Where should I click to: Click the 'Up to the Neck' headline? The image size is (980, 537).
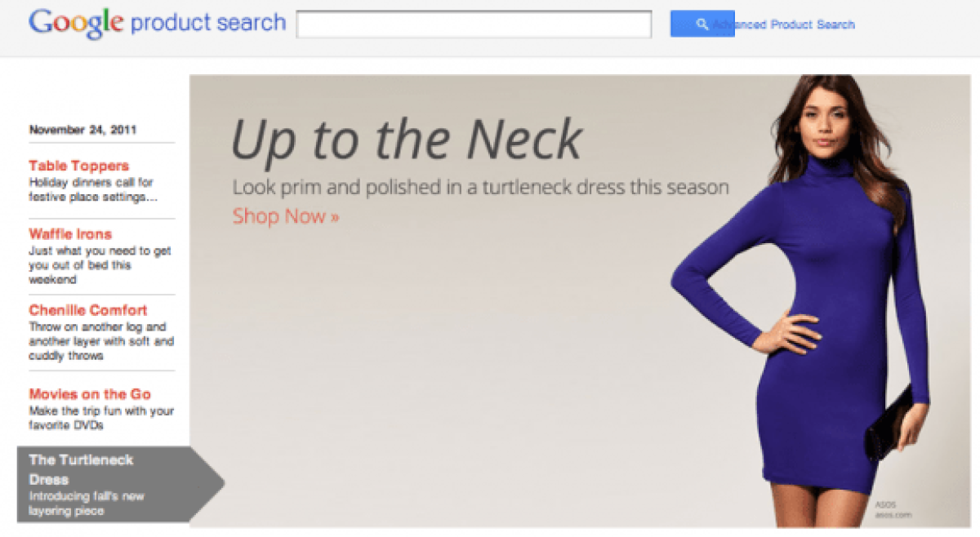click(407, 140)
